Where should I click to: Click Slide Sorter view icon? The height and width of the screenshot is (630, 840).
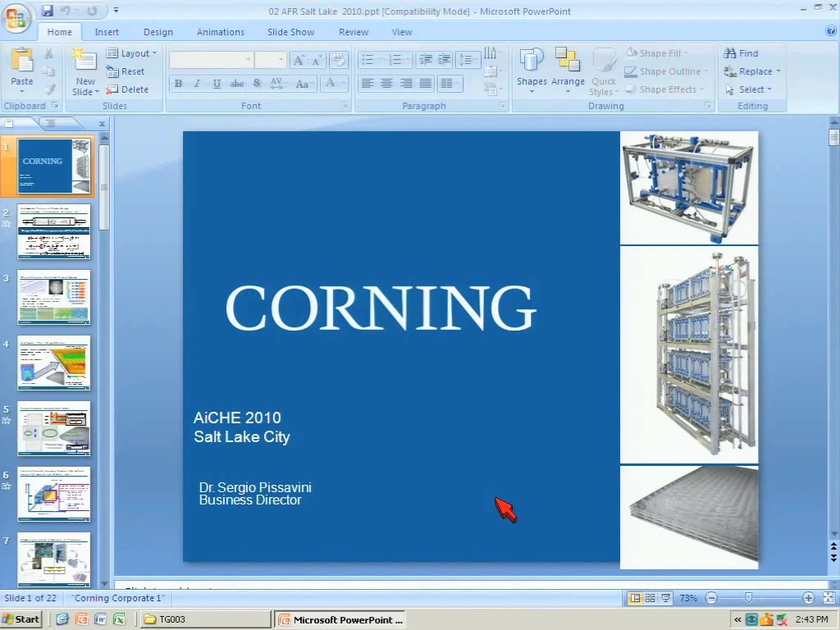(x=650, y=598)
